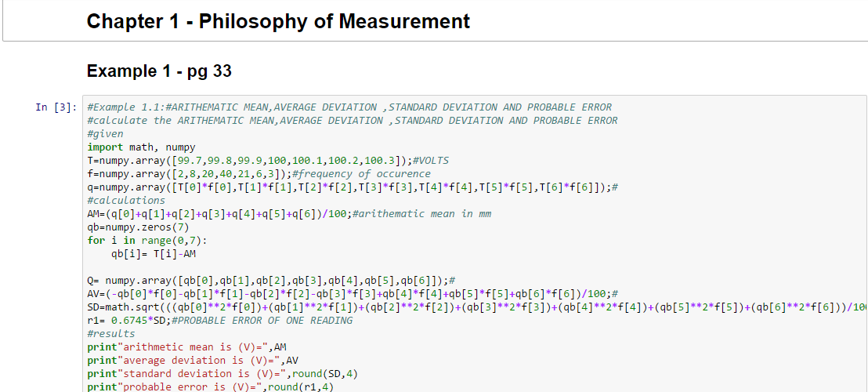
Task: Click the import math, numpy line
Action: (x=141, y=147)
